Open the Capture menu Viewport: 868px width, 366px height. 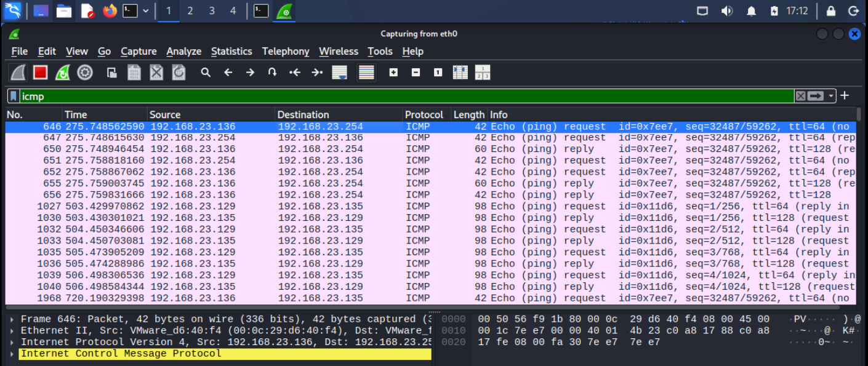point(139,52)
